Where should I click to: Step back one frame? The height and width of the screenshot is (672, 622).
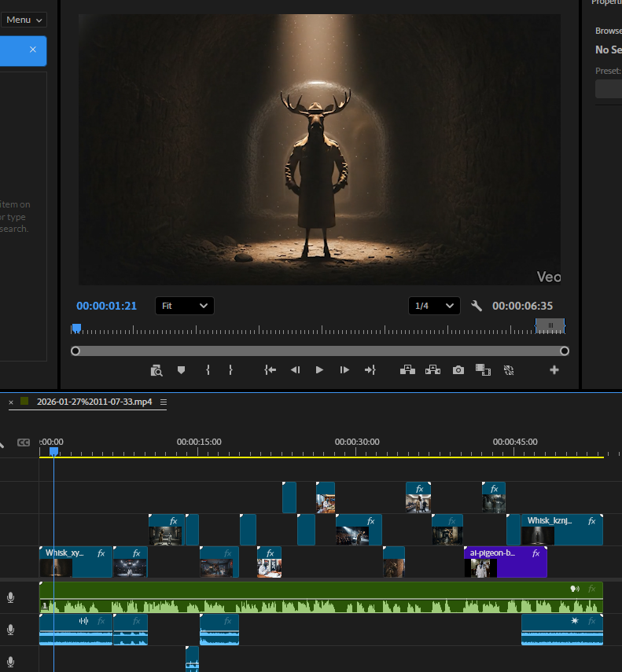[295, 370]
